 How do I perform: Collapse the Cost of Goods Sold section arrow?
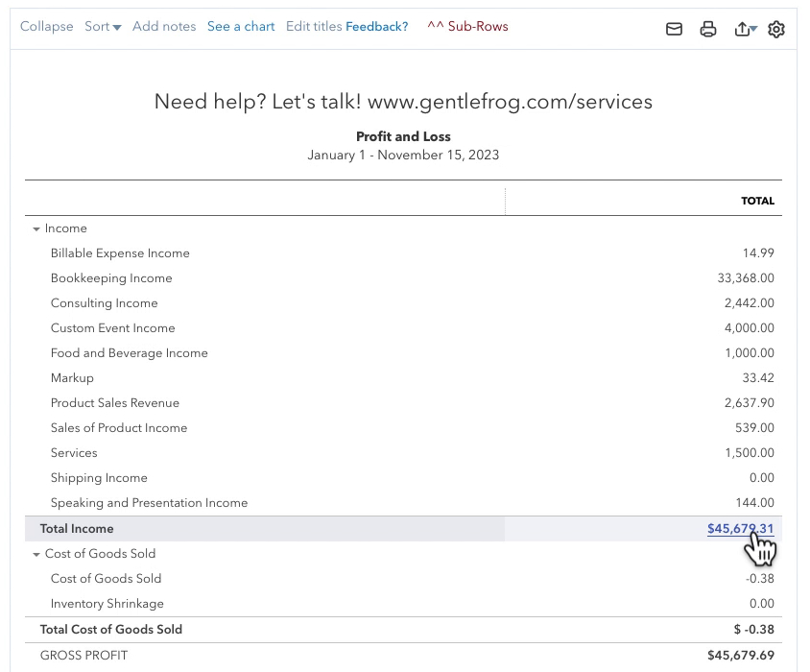pyautogui.click(x=36, y=554)
